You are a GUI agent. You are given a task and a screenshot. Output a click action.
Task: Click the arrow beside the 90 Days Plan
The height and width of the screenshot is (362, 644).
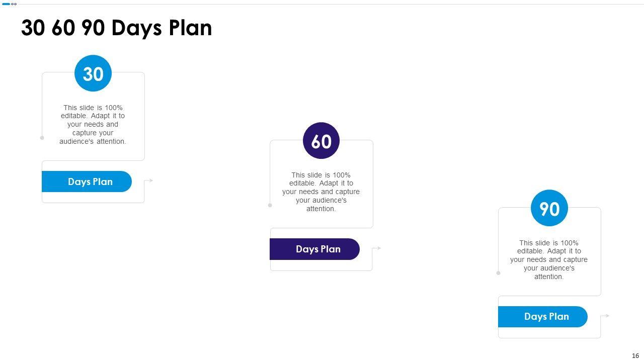coord(607,316)
